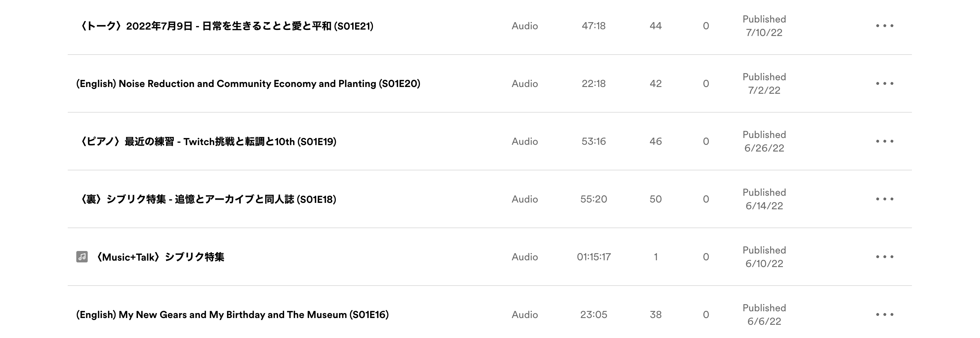Open options menu for the S01E19 piano episode

pos(884,141)
